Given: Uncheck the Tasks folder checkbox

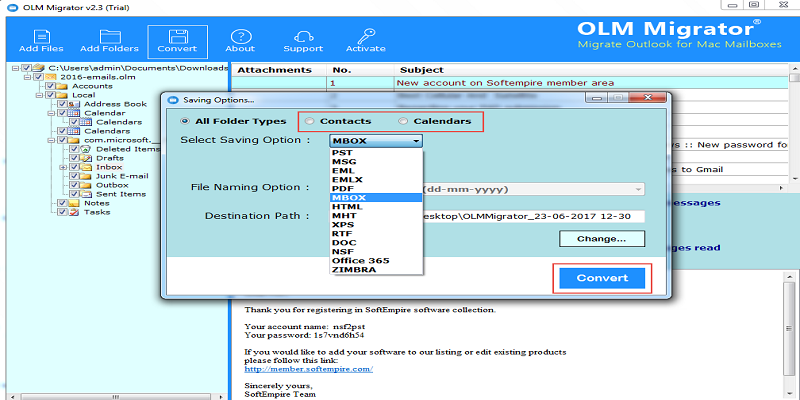Looking at the screenshot, I should tap(62, 212).
